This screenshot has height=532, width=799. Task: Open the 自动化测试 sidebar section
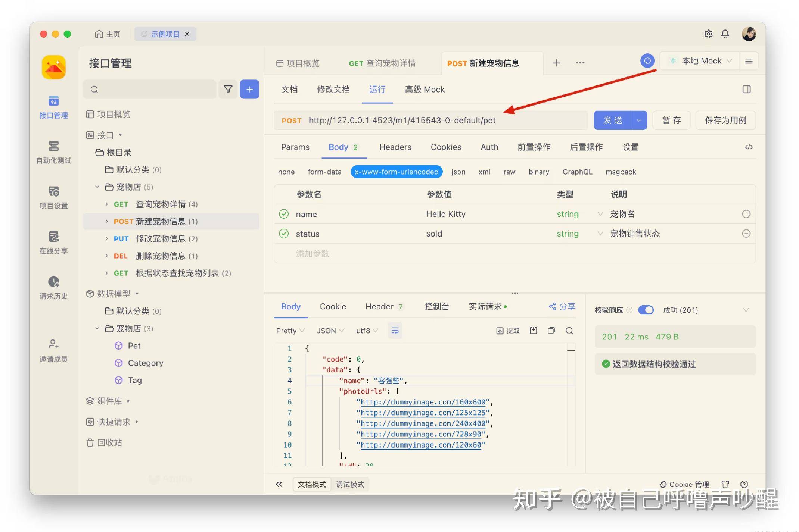click(x=53, y=152)
